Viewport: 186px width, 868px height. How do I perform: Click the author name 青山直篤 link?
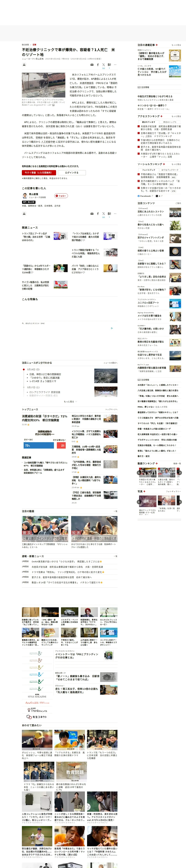click(x=33, y=194)
